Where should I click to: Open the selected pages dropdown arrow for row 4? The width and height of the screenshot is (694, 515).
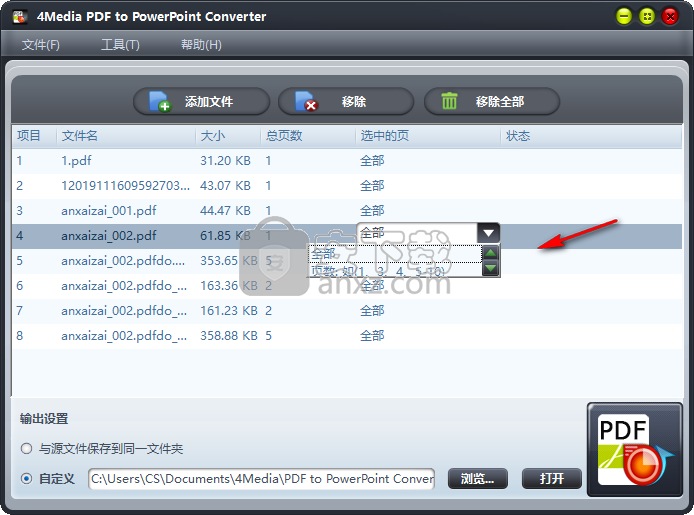[489, 233]
